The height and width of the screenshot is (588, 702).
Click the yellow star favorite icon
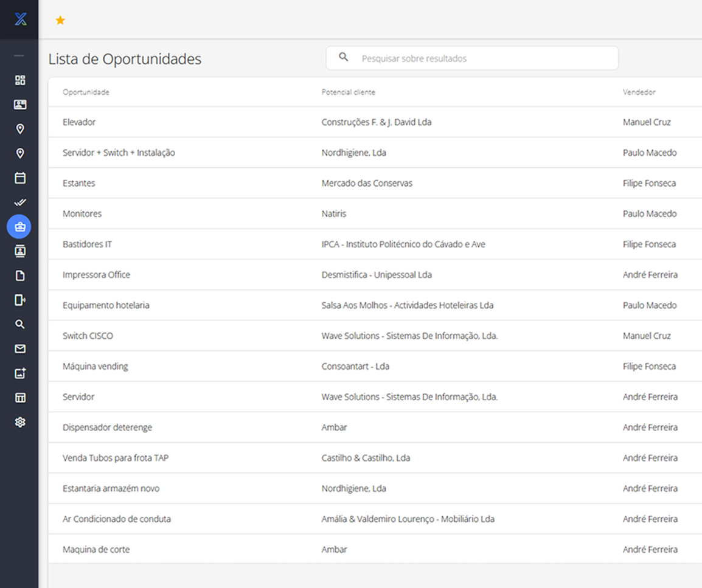click(60, 21)
